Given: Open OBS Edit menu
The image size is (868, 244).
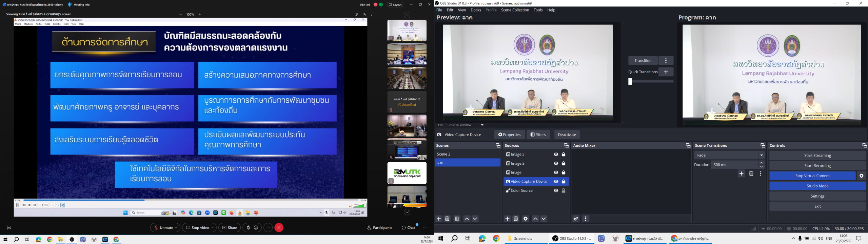Looking at the screenshot, I should click(x=450, y=10).
